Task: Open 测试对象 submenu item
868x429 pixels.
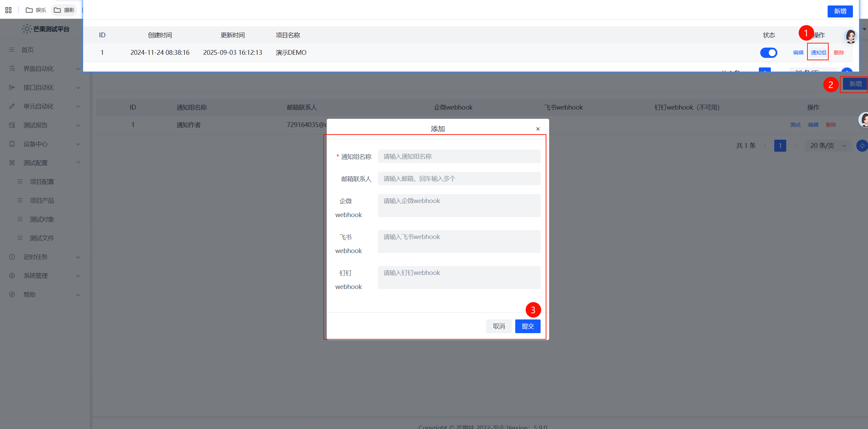Action: 42,219
